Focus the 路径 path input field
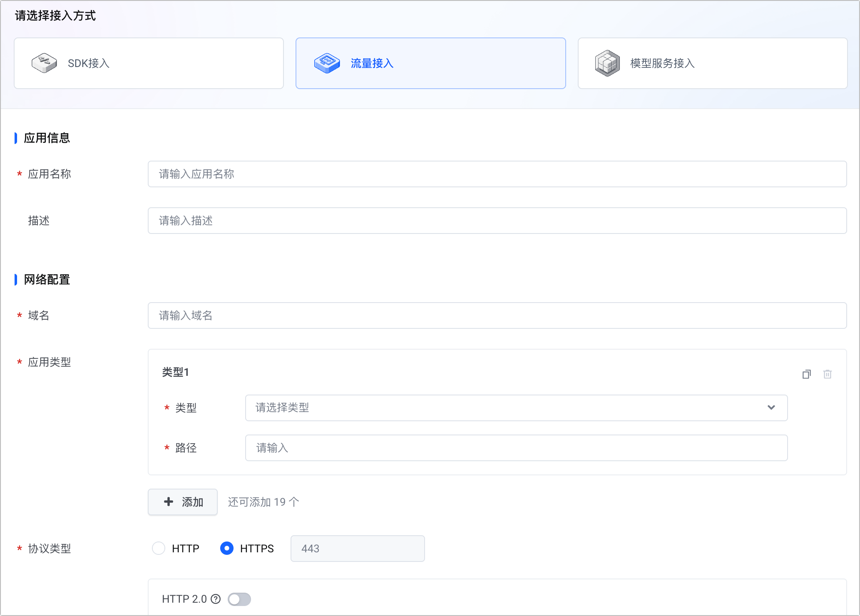This screenshot has width=860, height=616. click(x=516, y=448)
